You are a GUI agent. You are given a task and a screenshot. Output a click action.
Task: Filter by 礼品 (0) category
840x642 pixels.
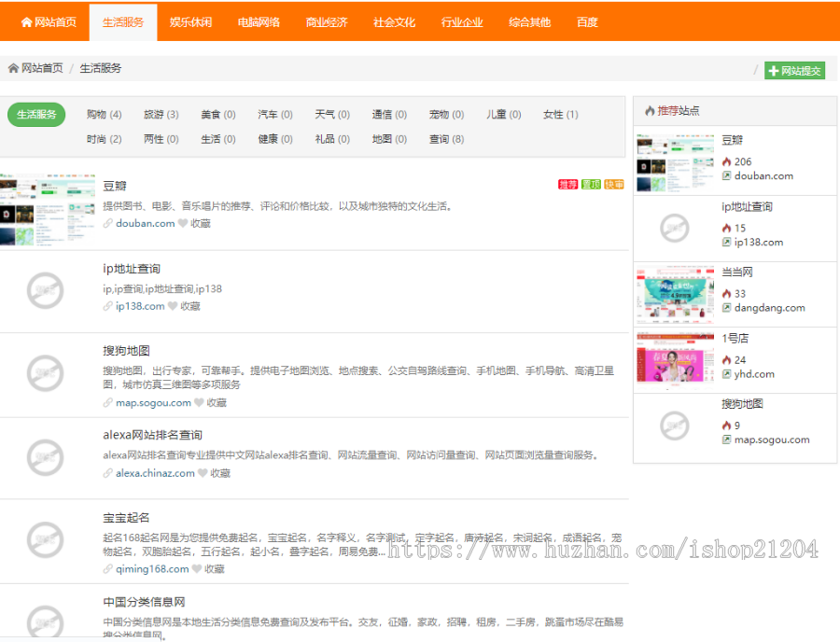(x=332, y=139)
